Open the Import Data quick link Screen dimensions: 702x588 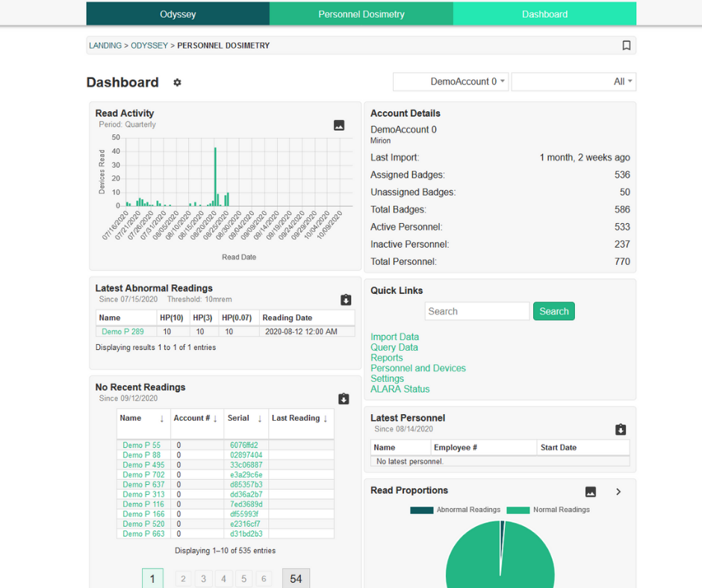(x=394, y=337)
